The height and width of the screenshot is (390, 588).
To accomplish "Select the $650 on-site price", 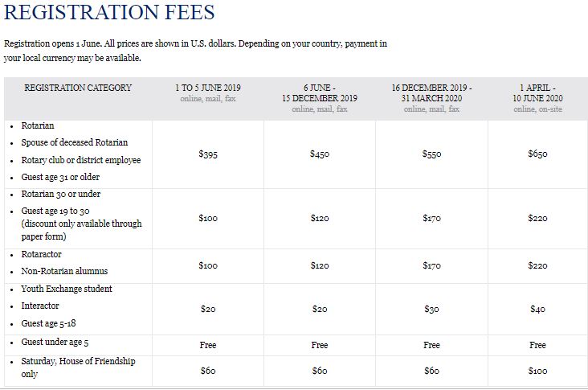I will (x=537, y=154).
